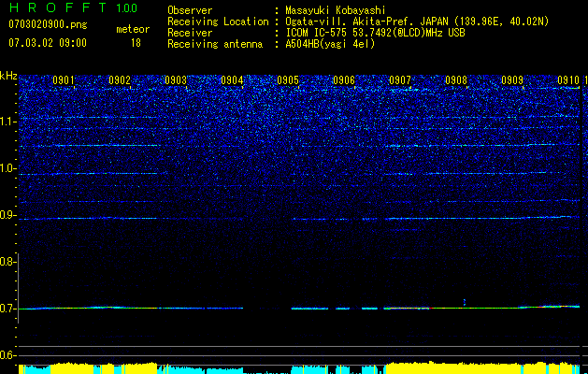The height and width of the screenshot is (374, 588).
Task: Click the HROFFT 1.0.0 title text
Action: 73,7
